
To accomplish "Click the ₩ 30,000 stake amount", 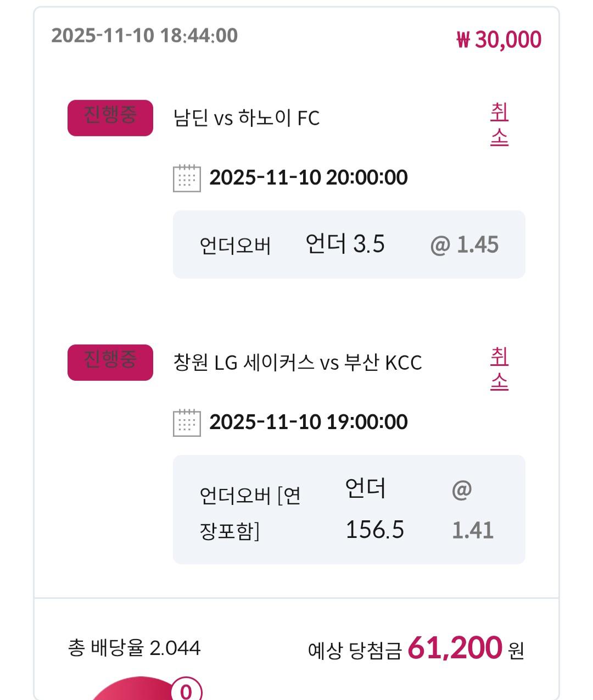I will [499, 40].
